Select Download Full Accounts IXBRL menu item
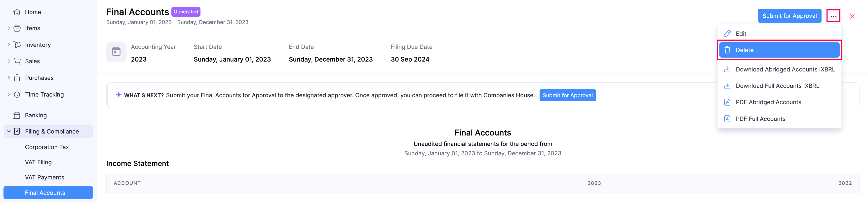The image size is (868, 202). [x=777, y=86]
